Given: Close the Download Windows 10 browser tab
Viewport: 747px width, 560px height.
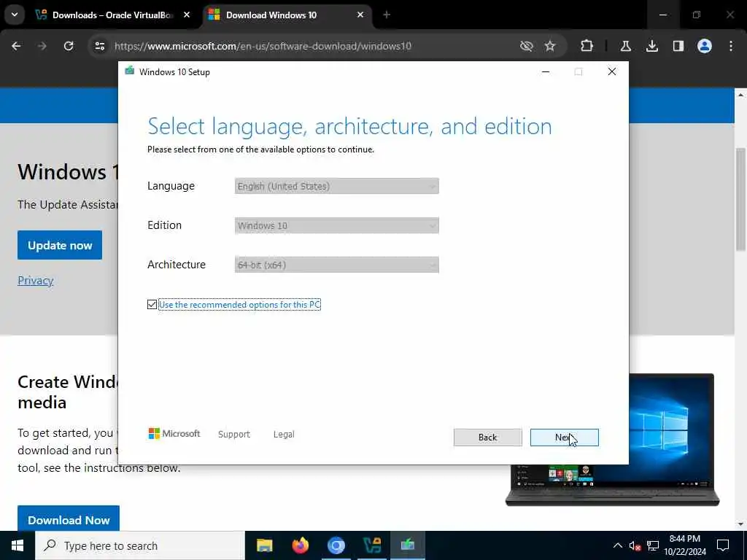Looking at the screenshot, I should tap(360, 15).
